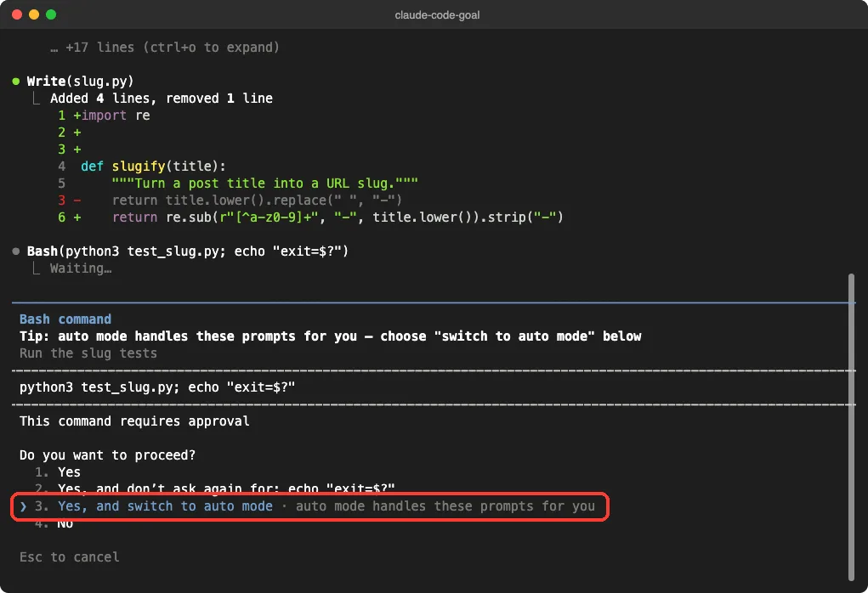Click the command 'python3 test_slug.py; echo' line in prompt
The image size is (868, 593).
coord(157,387)
